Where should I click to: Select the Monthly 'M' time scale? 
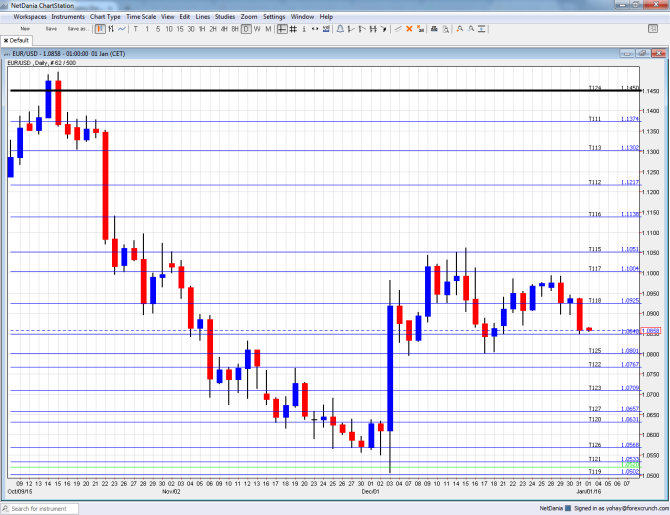[268, 29]
